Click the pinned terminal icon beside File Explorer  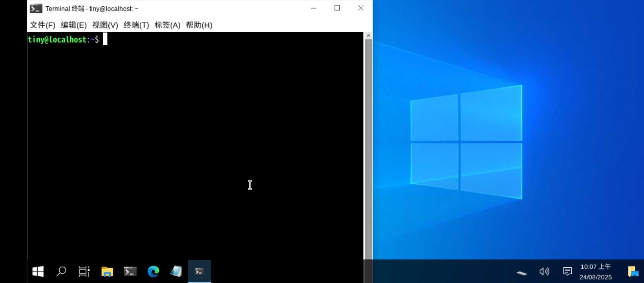(130, 271)
